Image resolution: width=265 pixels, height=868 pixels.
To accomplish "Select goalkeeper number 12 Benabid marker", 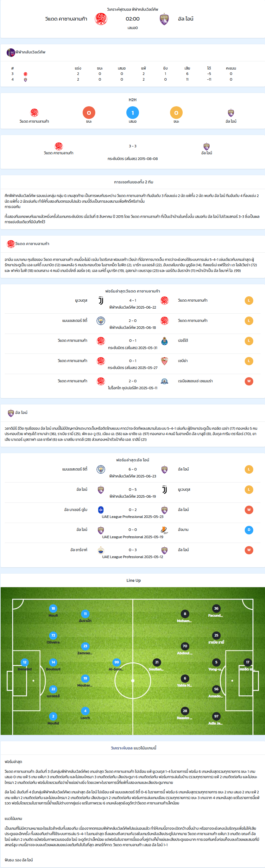I will point(25,662).
